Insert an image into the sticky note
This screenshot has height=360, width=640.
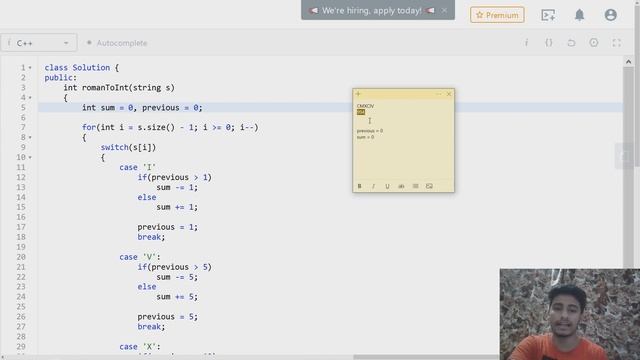coord(429,186)
